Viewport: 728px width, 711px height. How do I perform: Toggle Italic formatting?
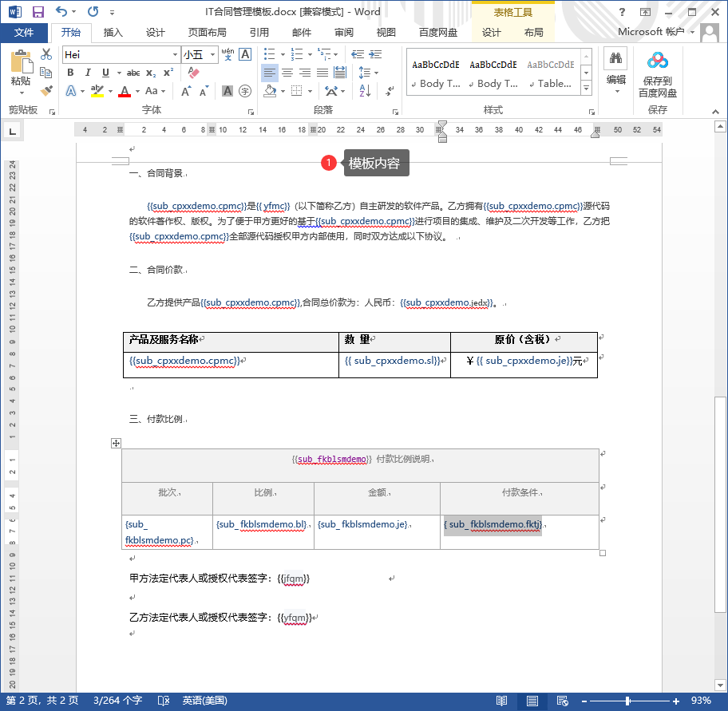(87, 73)
